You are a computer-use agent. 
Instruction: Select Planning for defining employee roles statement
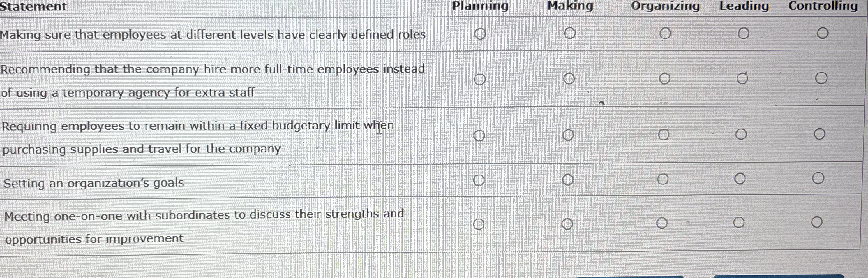coord(480,33)
